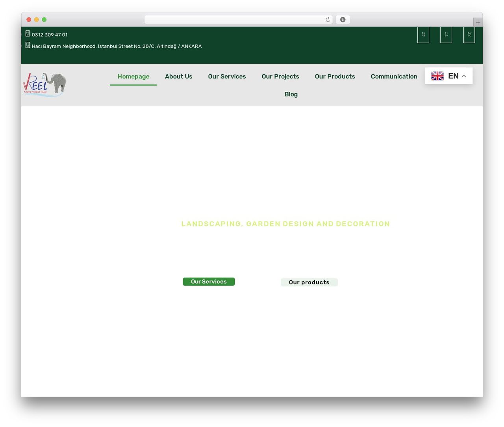Open the social icon box showing glyph F08C
The width and height of the screenshot is (504, 427).
click(x=469, y=35)
